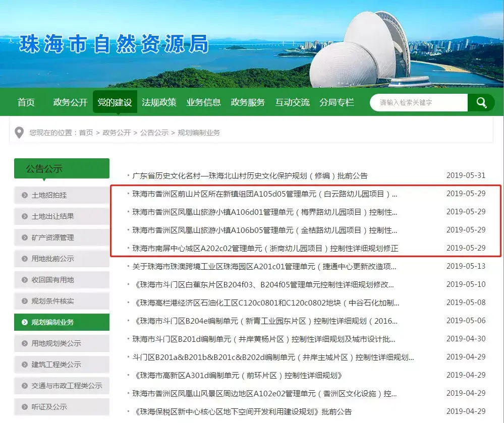The image size is (504, 423).
Task: Open the 白云路幼儿园项目 A105d05 announcement
Action: 264,194
